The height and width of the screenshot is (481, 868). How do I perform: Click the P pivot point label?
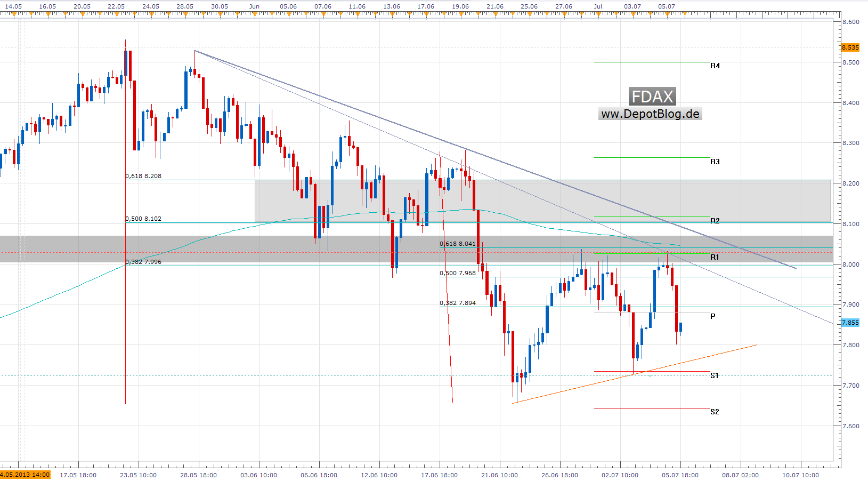[713, 316]
